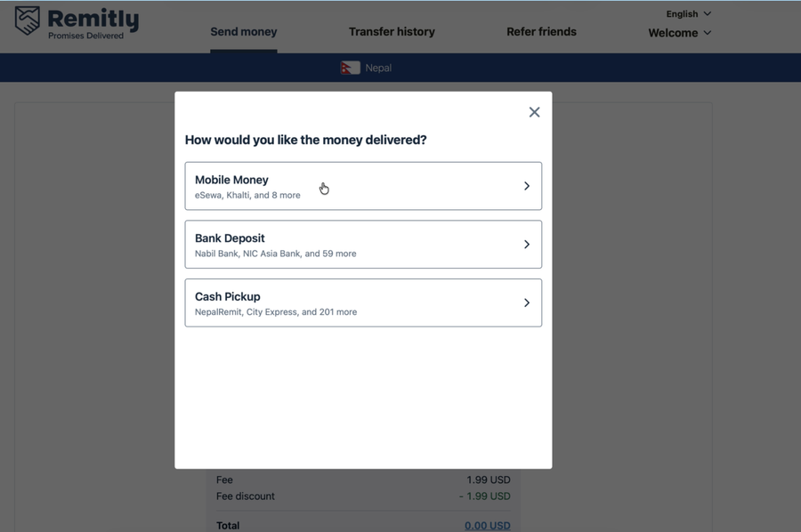Choose Bank Deposit delivery option
The height and width of the screenshot is (532, 801).
pos(363,244)
